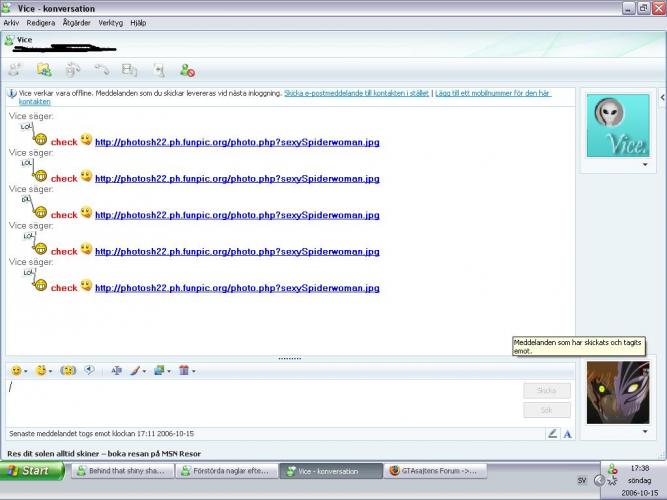This screenshot has height=500, width=667.
Task: Click the nudge icon above message box
Action: [x=68, y=370]
